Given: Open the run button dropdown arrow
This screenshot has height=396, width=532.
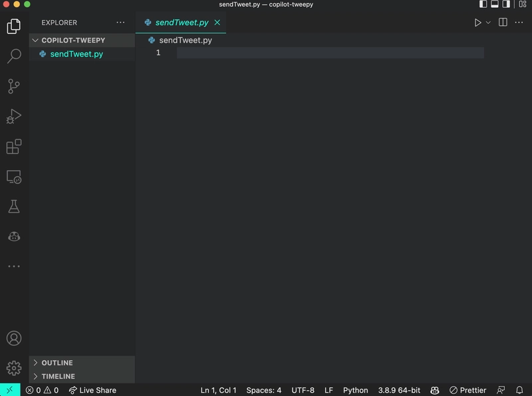Looking at the screenshot, I should tap(488, 23).
